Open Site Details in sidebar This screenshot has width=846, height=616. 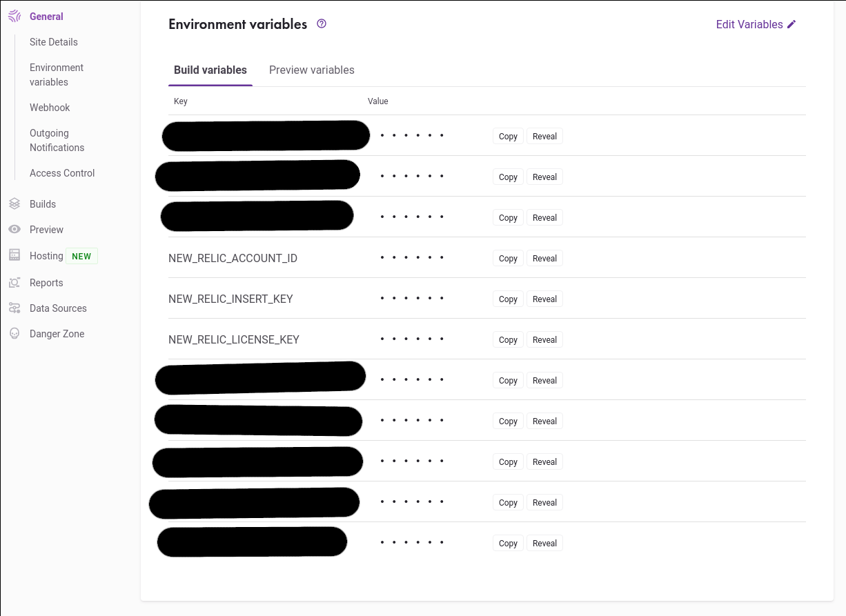point(54,42)
